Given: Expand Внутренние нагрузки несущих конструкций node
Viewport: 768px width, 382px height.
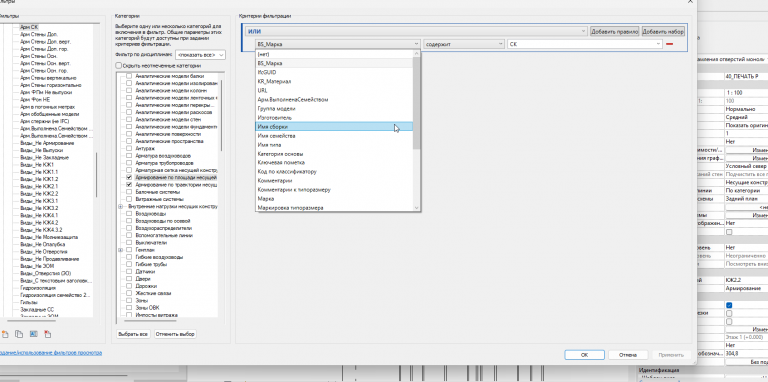Looking at the screenshot, I should click(120, 207).
